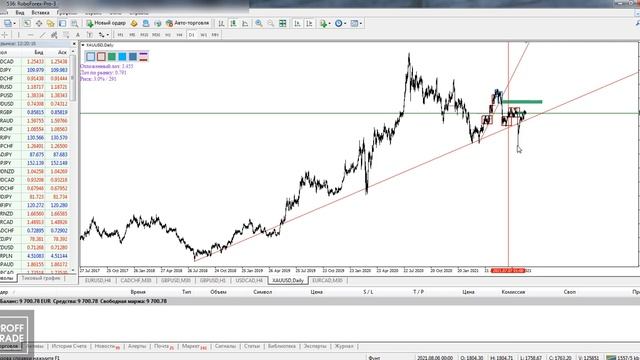Toggle the Авто-торговля button
This screenshot has width=640, height=360.
click(x=187, y=23)
